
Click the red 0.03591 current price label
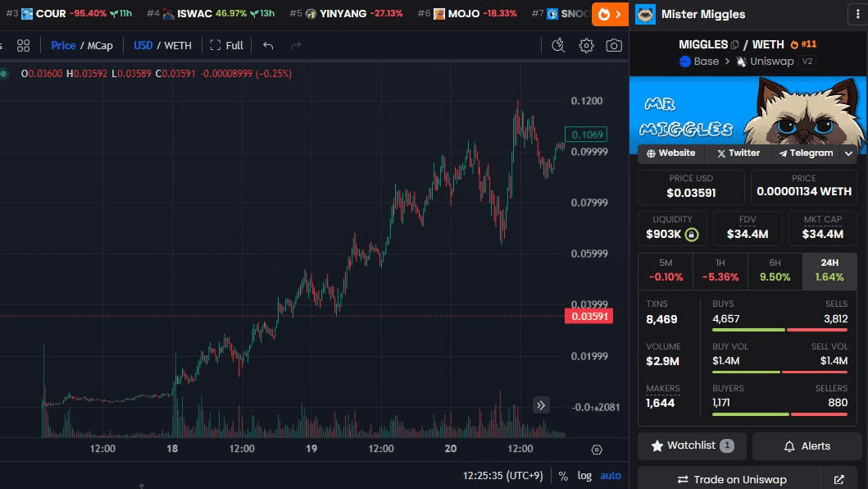coord(589,316)
